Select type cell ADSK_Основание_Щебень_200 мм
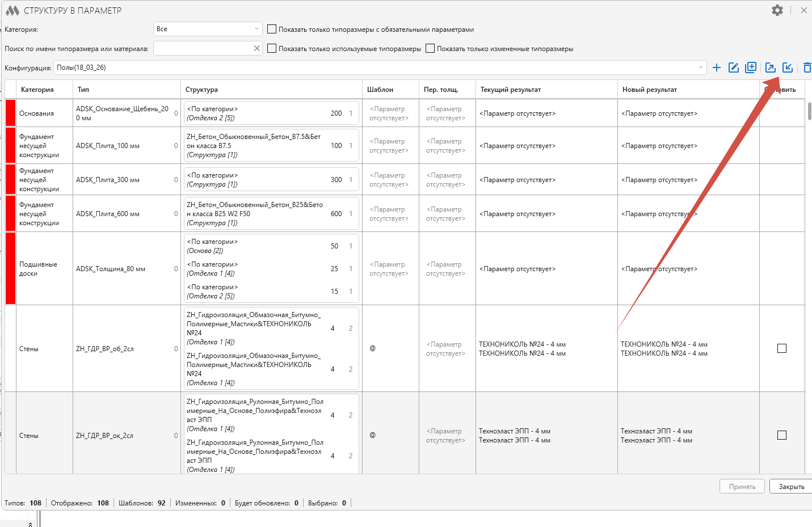The width and height of the screenshot is (812, 527). tap(127, 113)
